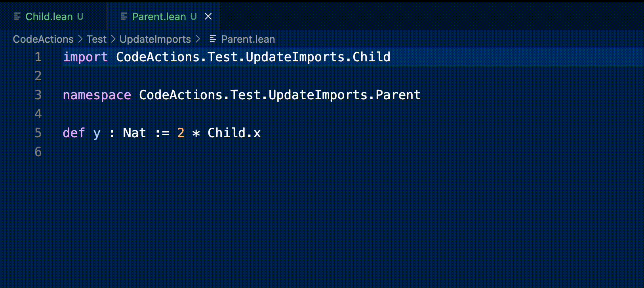Expand the chevron after CodeActions breadcrumb

[x=80, y=39]
